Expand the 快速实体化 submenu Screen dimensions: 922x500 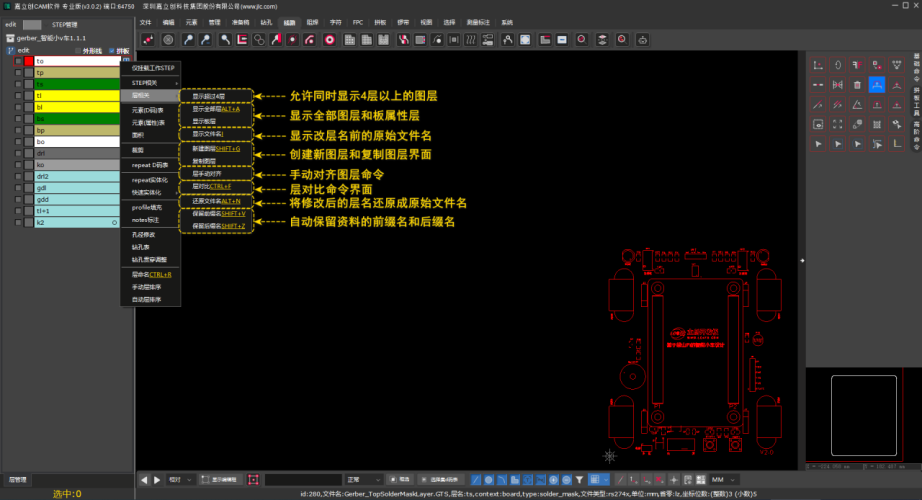point(151,192)
